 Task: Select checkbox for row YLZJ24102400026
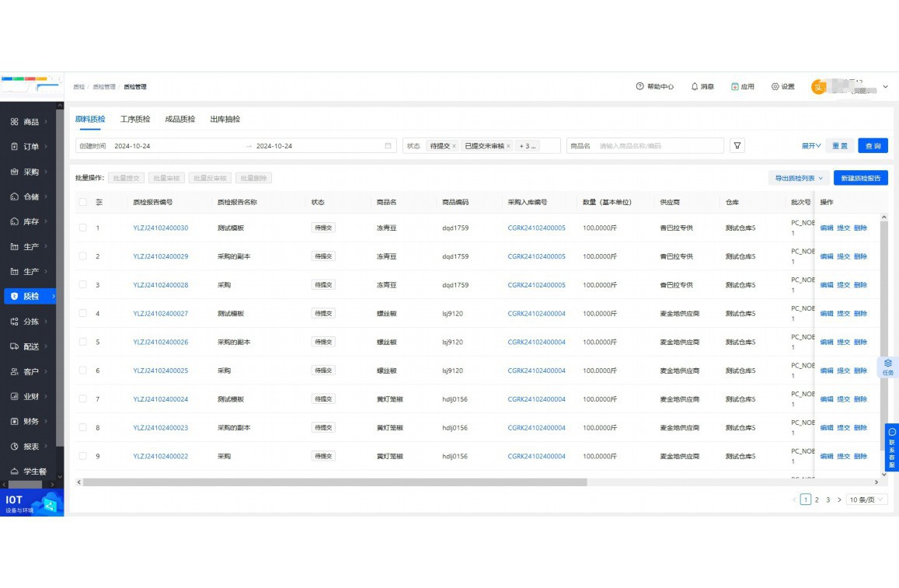[x=82, y=342]
